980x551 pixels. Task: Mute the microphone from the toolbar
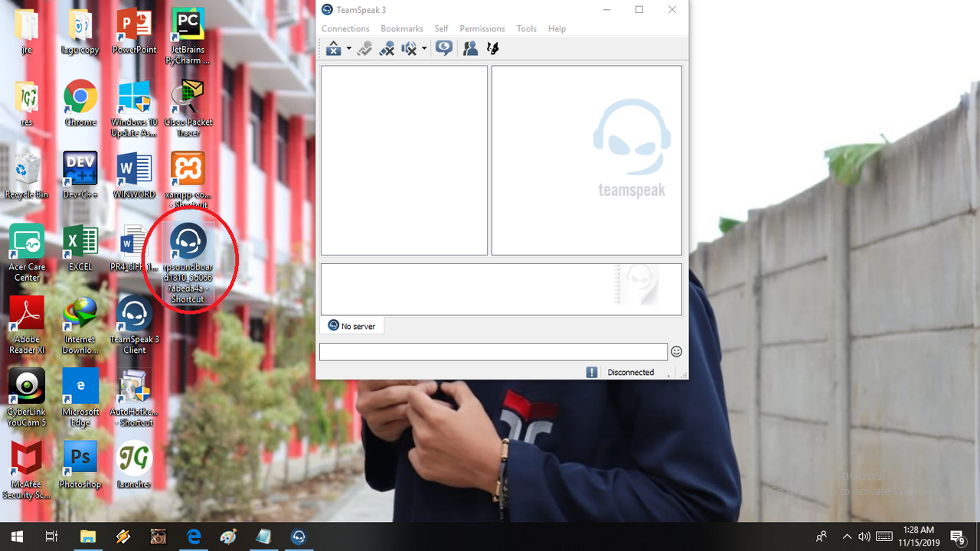(x=387, y=49)
